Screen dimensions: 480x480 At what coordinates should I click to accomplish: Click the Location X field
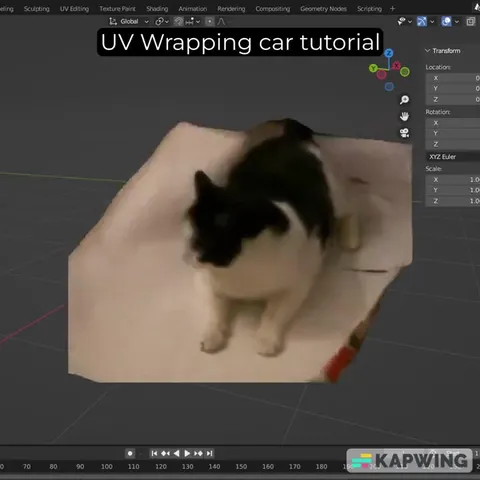tap(453, 78)
